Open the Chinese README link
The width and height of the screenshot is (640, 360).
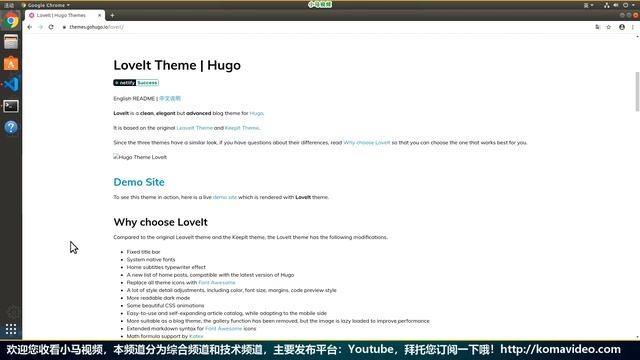pos(170,98)
